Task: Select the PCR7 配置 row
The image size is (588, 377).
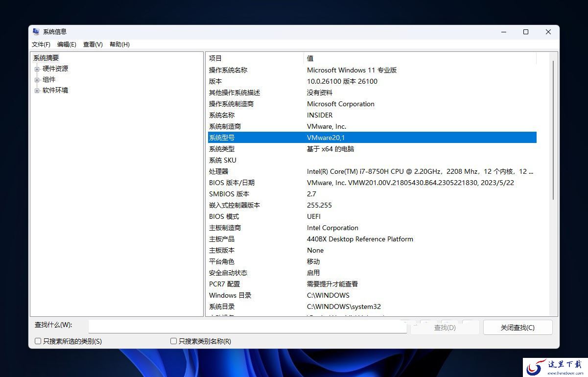Action: point(372,284)
